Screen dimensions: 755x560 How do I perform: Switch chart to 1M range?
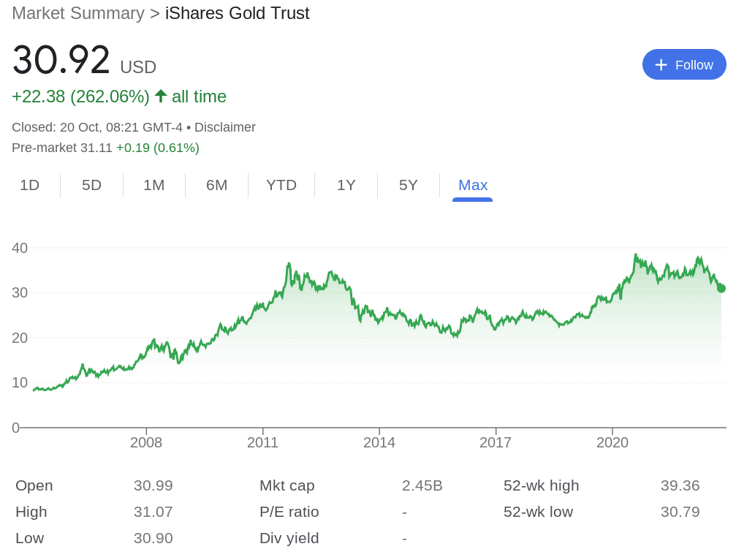(x=154, y=185)
